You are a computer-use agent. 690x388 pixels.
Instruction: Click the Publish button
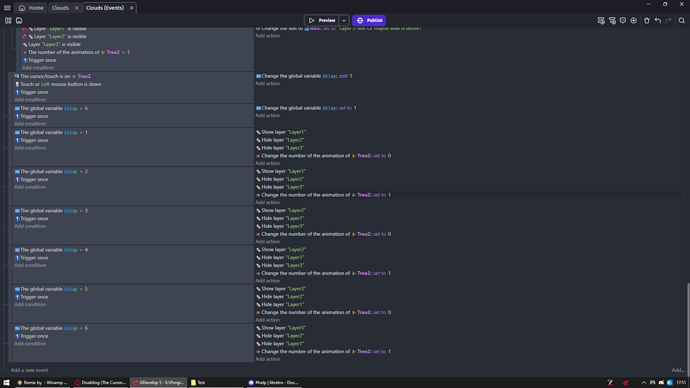[369, 20]
